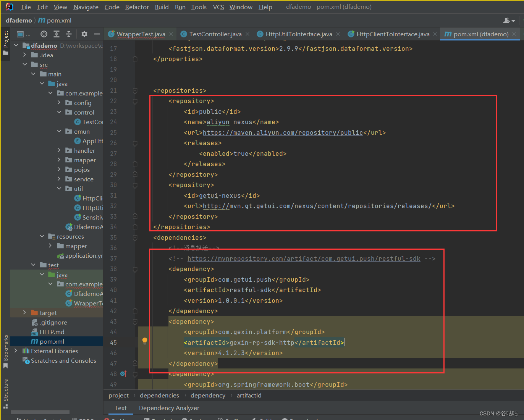
Task: Expand the handler package
Action: click(x=59, y=150)
